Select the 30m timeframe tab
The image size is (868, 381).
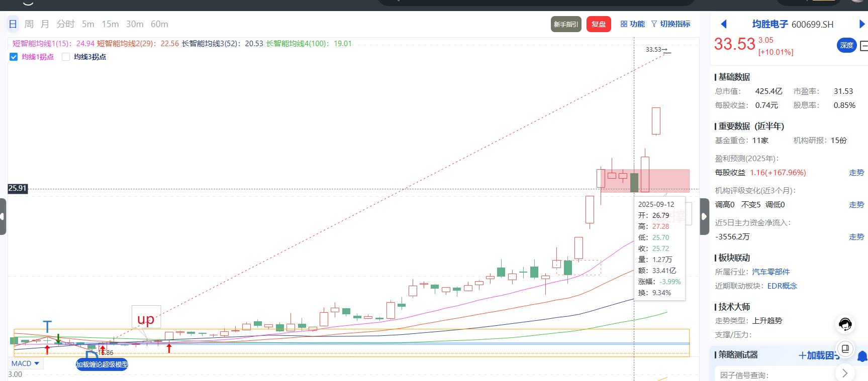coord(135,24)
